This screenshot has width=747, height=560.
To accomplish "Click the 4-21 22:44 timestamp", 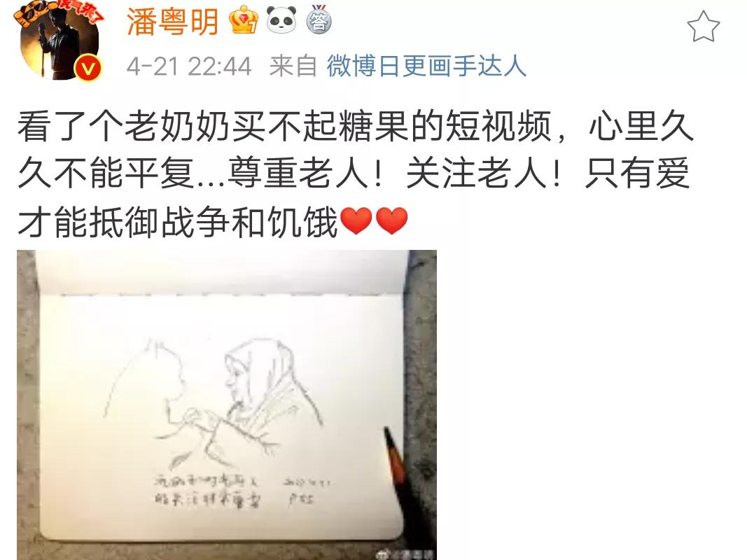I will 188,66.
